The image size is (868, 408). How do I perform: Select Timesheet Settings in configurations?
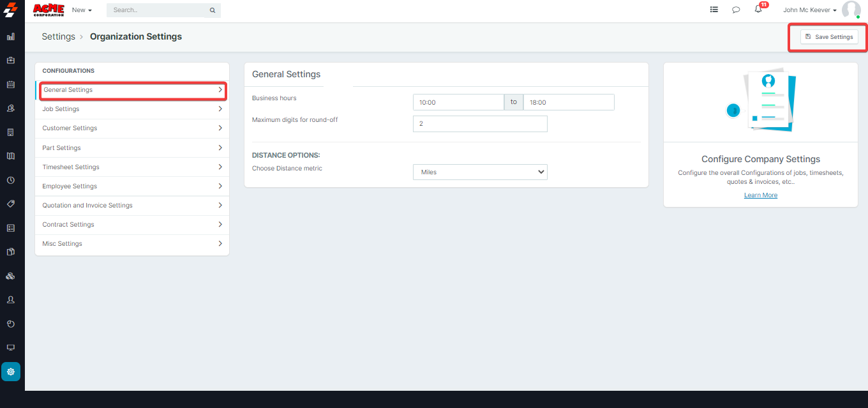(x=132, y=167)
